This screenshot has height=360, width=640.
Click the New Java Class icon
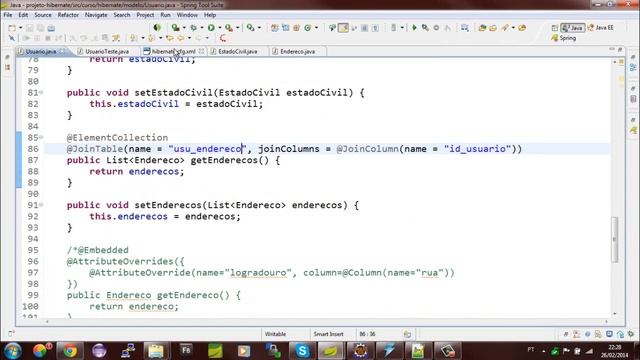(x=308, y=28)
